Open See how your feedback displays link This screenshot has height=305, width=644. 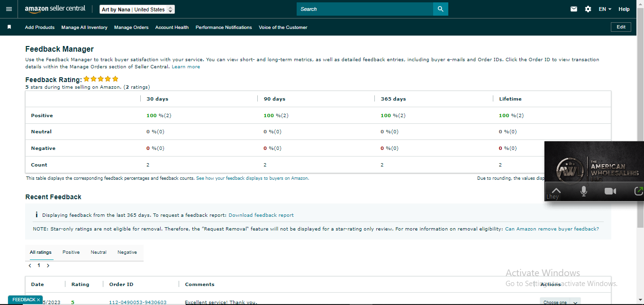click(x=253, y=178)
